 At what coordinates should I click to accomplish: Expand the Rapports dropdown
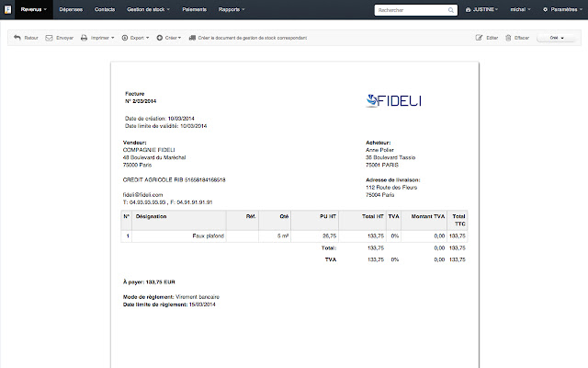[232, 9]
